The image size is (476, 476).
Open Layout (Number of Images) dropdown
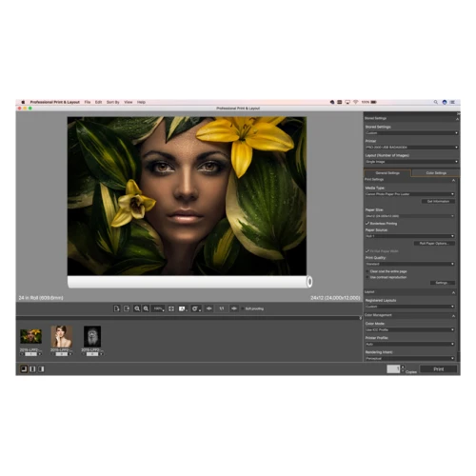point(411,162)
